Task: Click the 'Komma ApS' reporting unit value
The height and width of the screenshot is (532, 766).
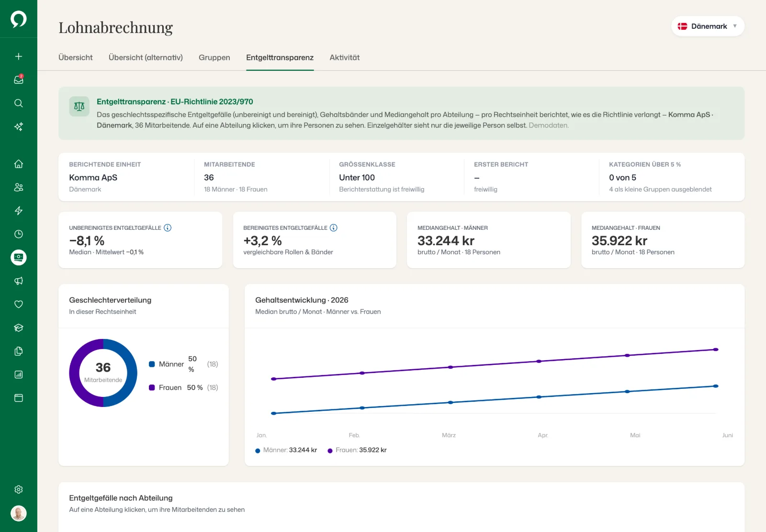Action: 93,178
